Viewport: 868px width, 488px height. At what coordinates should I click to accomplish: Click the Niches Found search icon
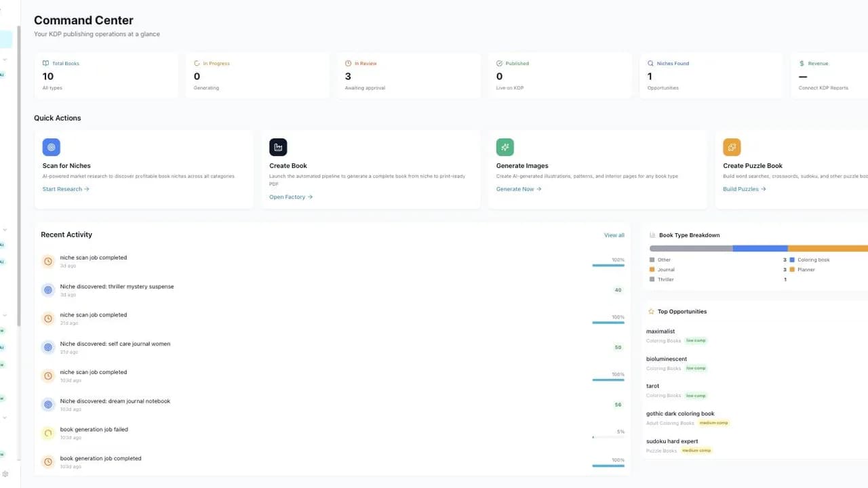pos(651,63)
